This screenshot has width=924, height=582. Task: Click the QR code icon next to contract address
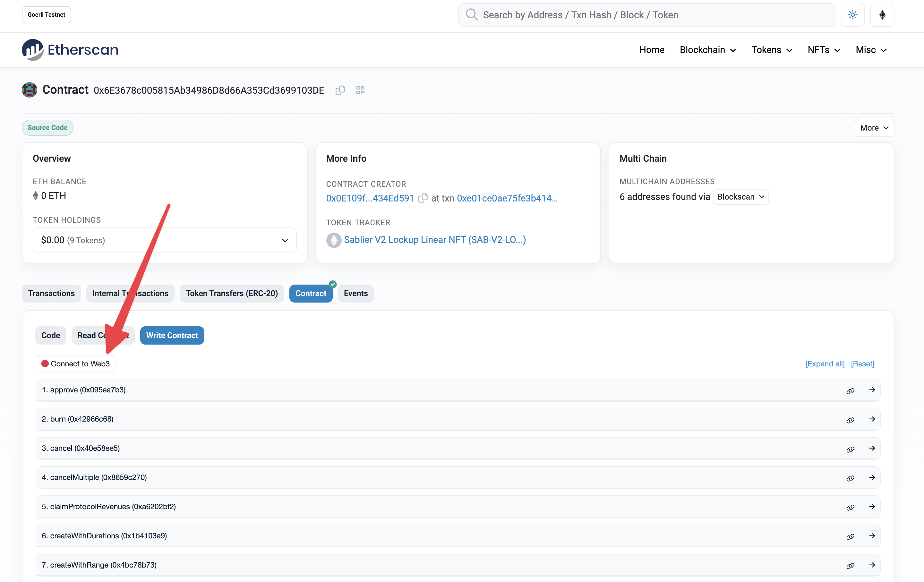(360, 90)
